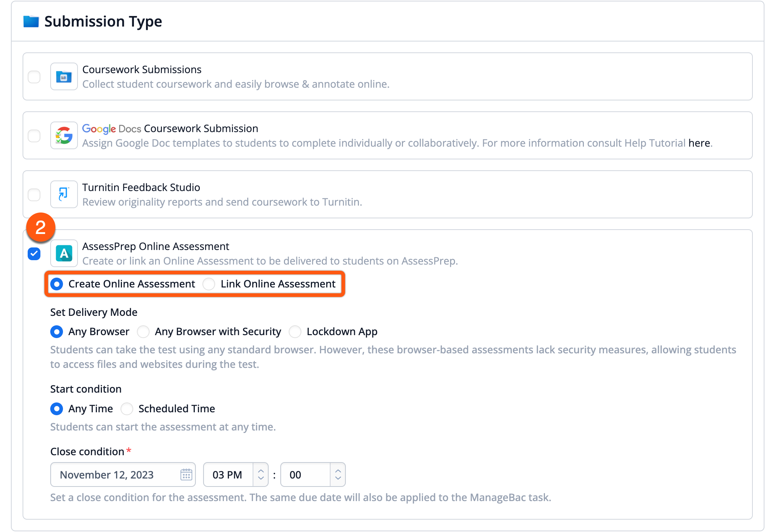771x532 pixels.
Task: Select Any Time start condition
Action: coord(57,409)
